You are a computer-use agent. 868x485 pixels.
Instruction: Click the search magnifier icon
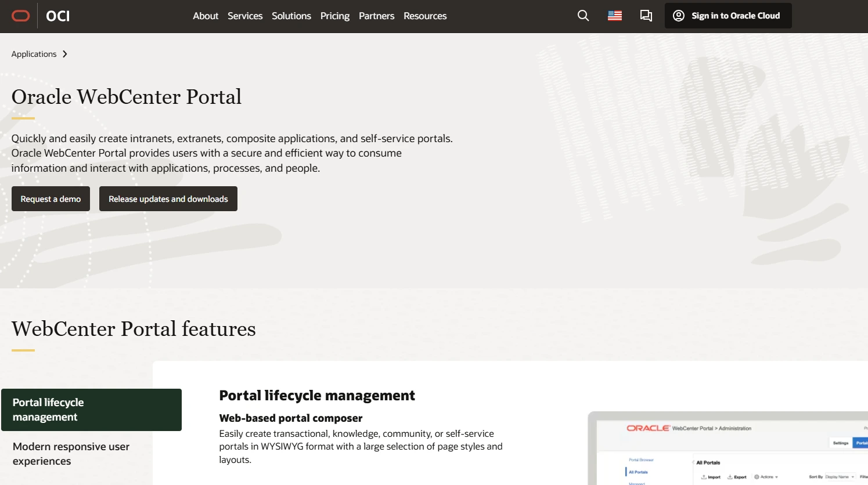coord(584,16)
